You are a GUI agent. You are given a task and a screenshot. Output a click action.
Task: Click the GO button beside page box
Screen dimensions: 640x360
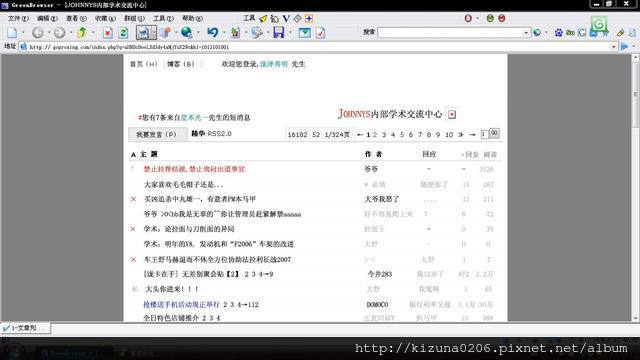[494, 133]
